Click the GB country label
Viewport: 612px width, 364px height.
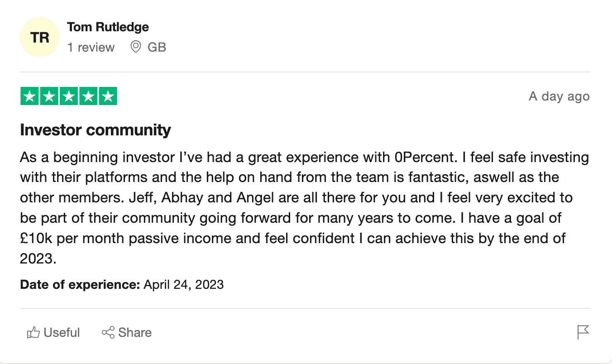[x=157, y=47]
